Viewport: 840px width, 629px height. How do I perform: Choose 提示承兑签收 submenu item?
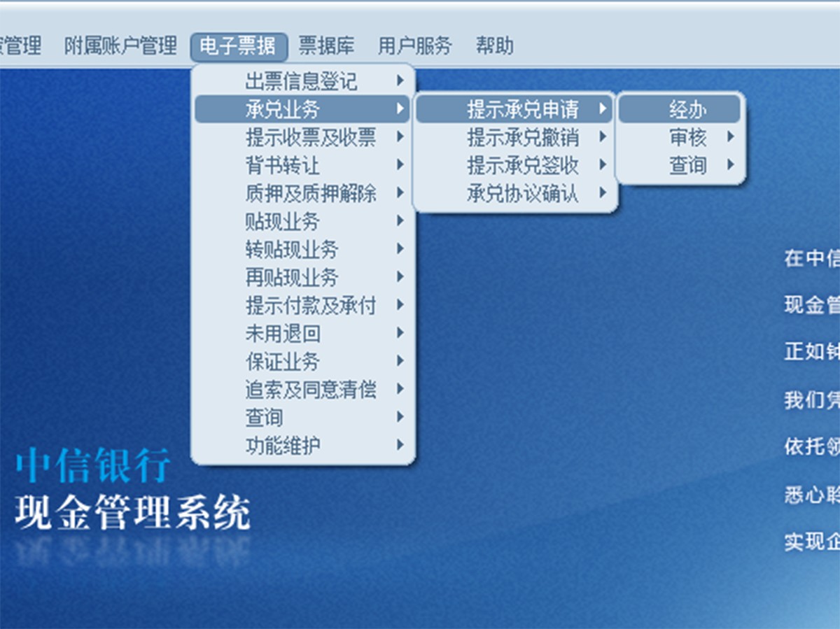[514, 165]
